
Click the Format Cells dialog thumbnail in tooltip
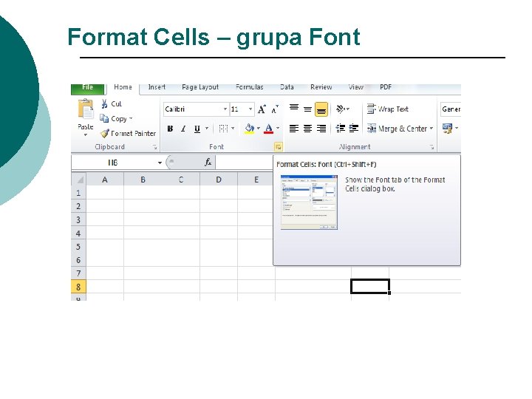pyautogui.click(x=309, y=202)
